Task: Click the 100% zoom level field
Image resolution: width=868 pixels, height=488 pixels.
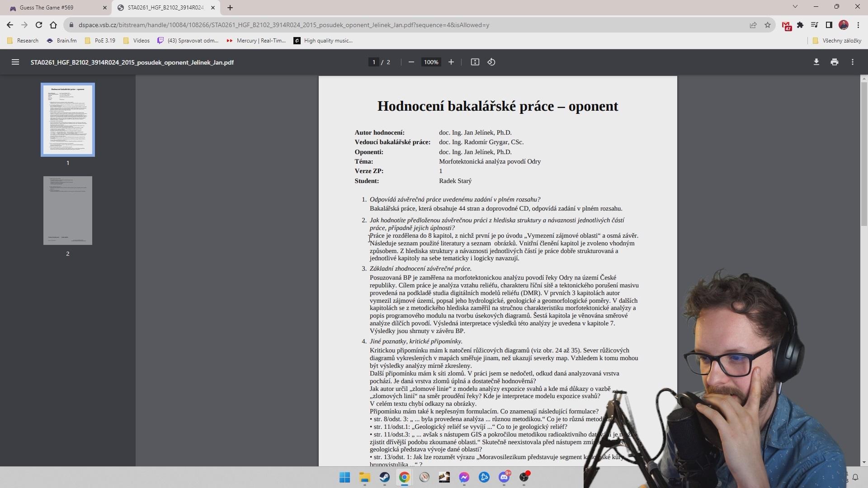Action: pos(431,62)
